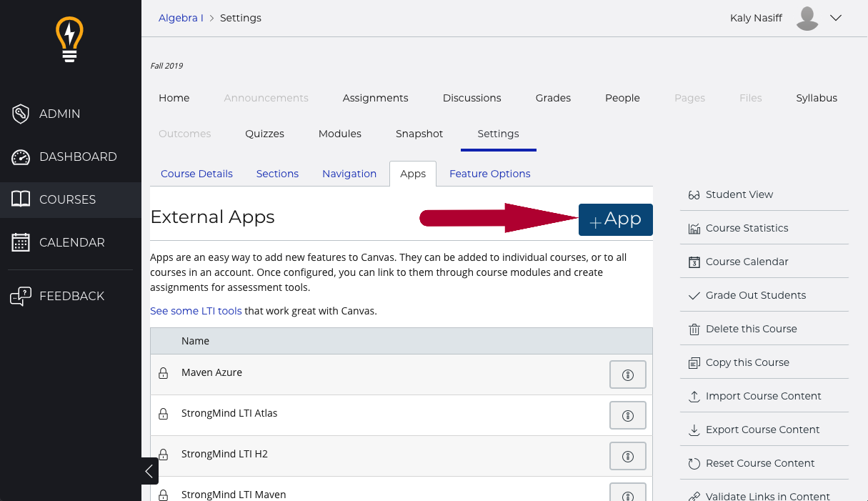Click the lightbulb logo icon
868x501 pixels.
[x=70, y=40]
